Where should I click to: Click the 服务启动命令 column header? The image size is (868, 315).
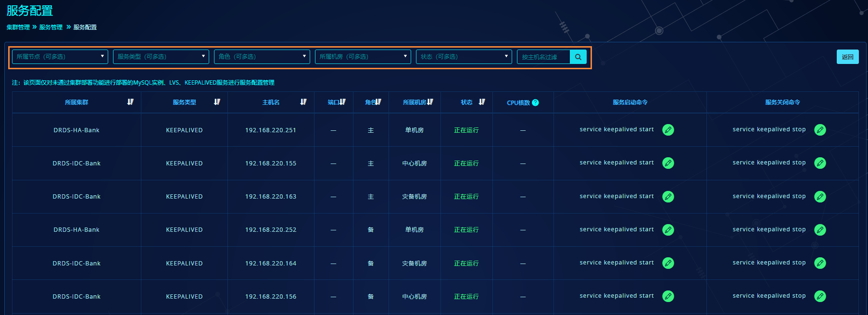[630, 102]
